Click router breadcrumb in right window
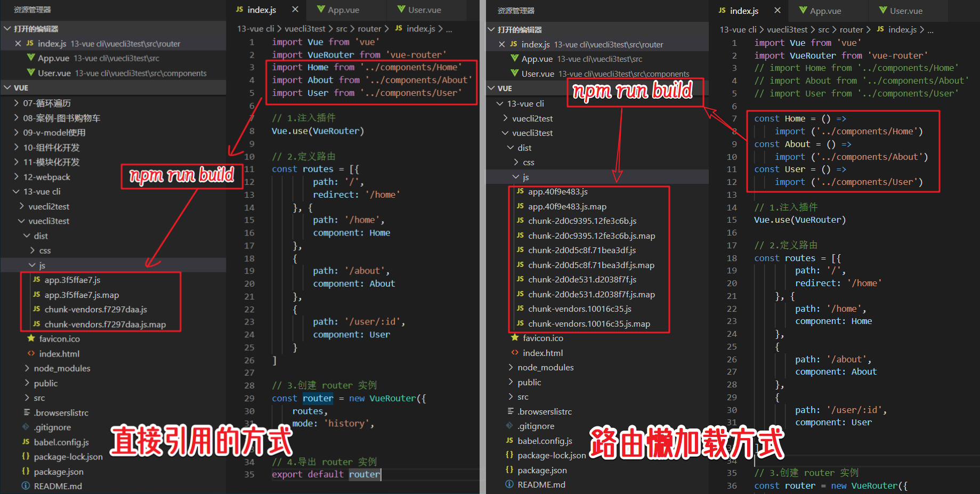Screen dimensions: 980x494 point(851,30)
